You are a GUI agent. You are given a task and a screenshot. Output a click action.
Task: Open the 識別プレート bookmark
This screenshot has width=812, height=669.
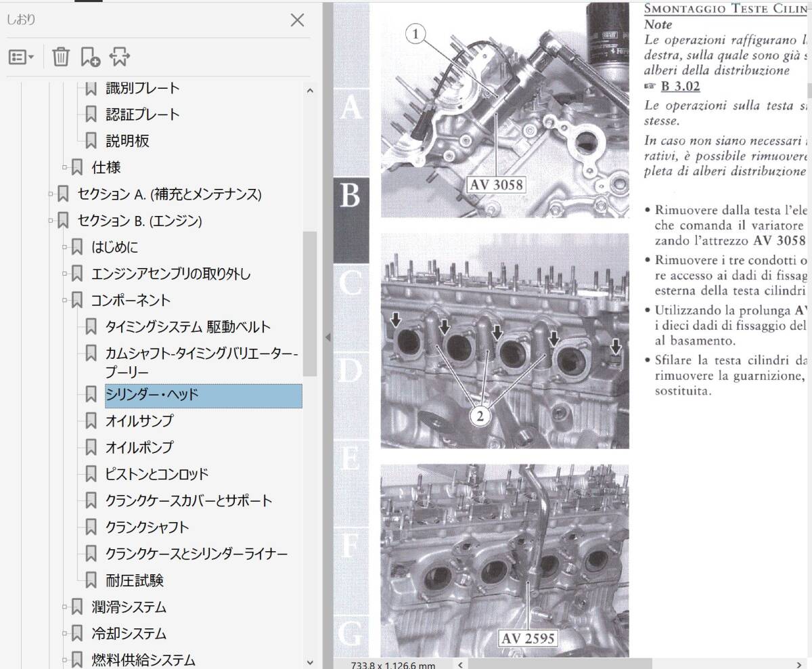pyautogui.click(x=143, y=88)
